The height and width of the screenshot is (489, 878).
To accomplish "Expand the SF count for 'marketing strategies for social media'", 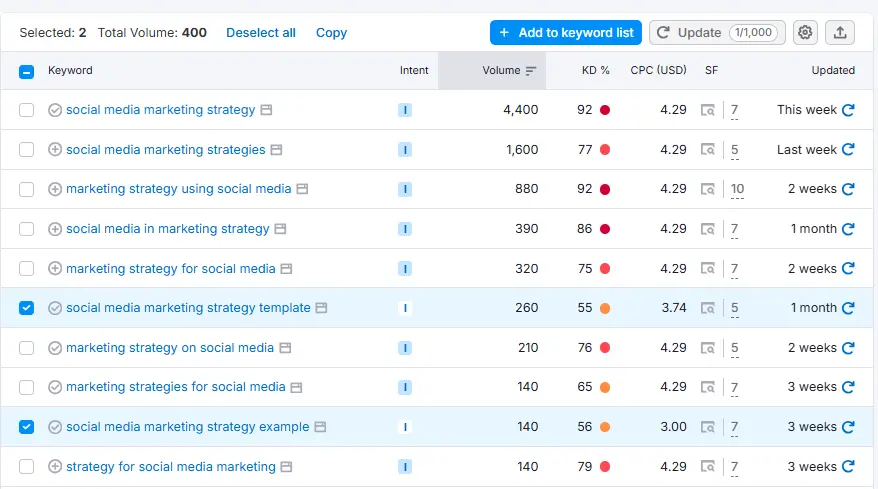I will pyautogui.click(x=735, y=388).
